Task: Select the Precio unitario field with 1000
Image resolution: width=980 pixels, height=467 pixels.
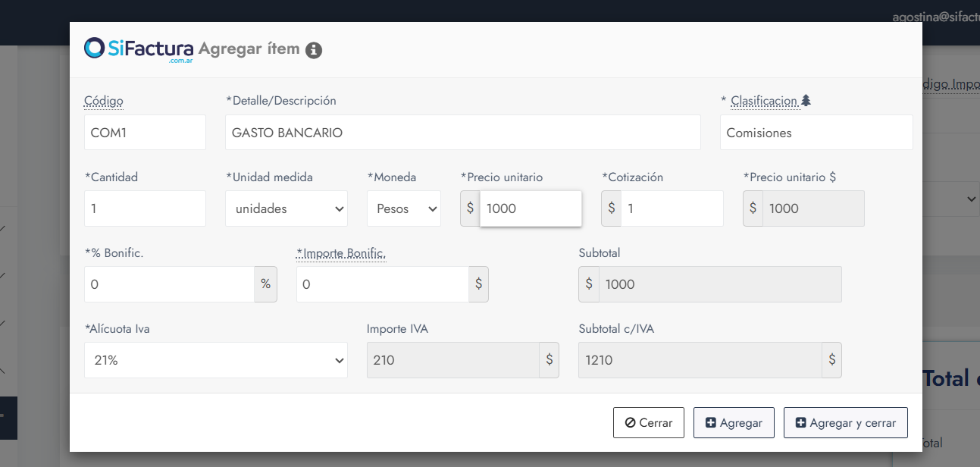Action: coord(531,208)
